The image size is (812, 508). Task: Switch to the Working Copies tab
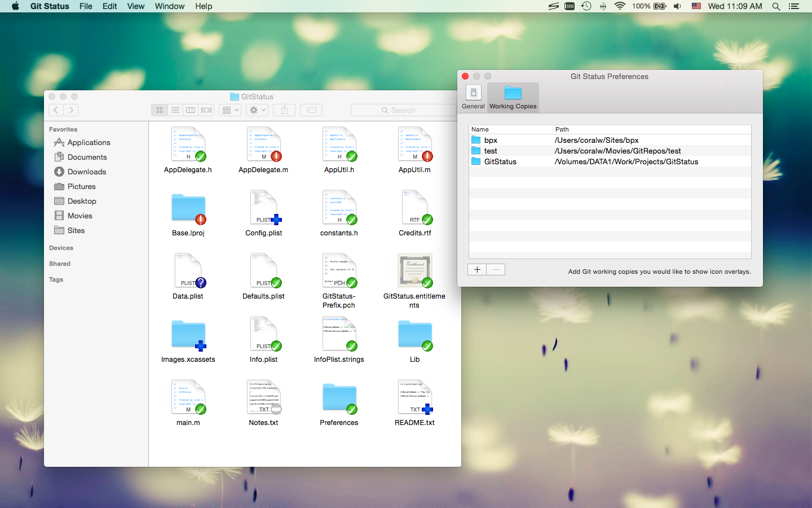tap(513, 97)
